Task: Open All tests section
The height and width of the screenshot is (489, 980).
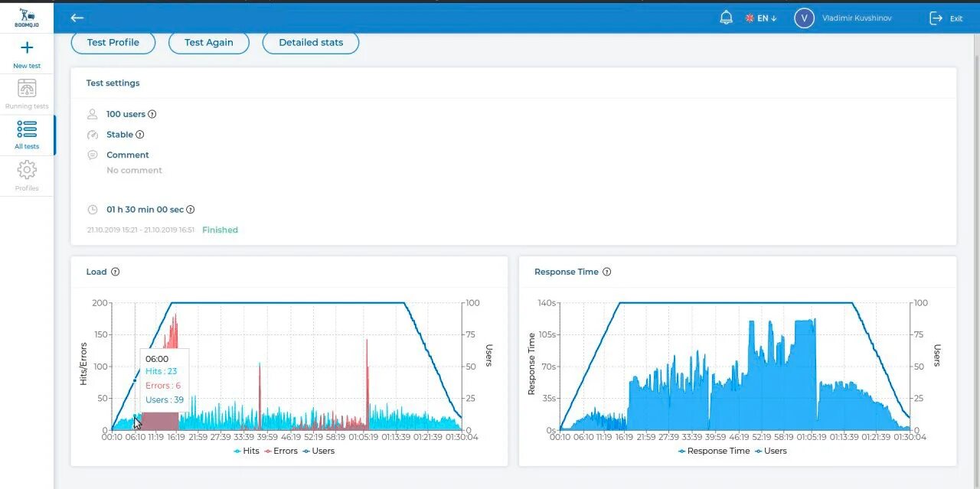Action: point(27,135)
